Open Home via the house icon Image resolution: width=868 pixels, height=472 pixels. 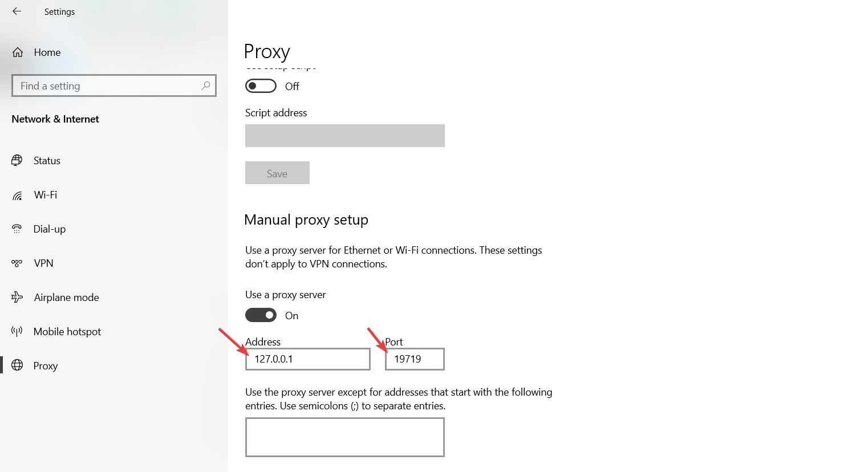[x=18, y=52]
